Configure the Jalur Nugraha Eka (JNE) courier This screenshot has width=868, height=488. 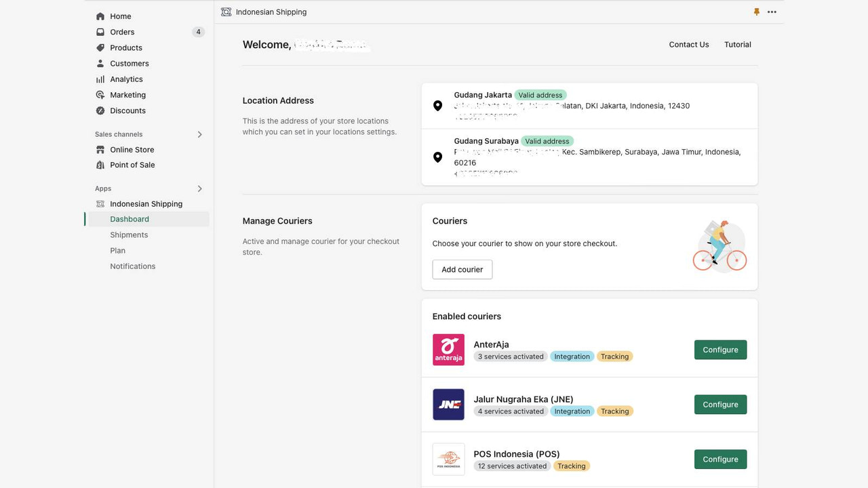click(x=720, y=405)
